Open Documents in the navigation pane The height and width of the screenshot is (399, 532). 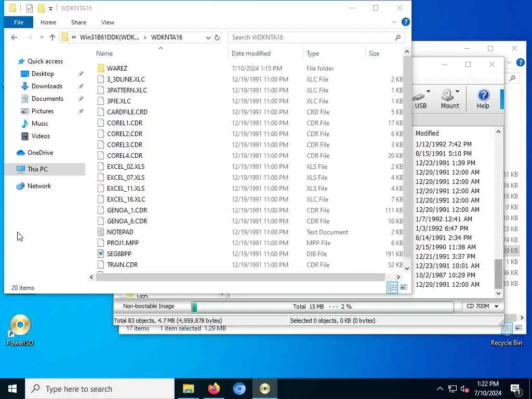click(47, 99)
